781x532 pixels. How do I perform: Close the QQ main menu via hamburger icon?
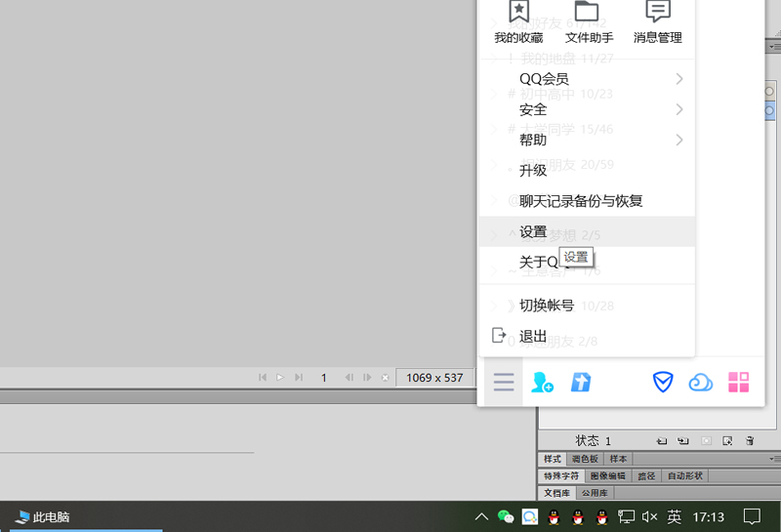[504, 382]
